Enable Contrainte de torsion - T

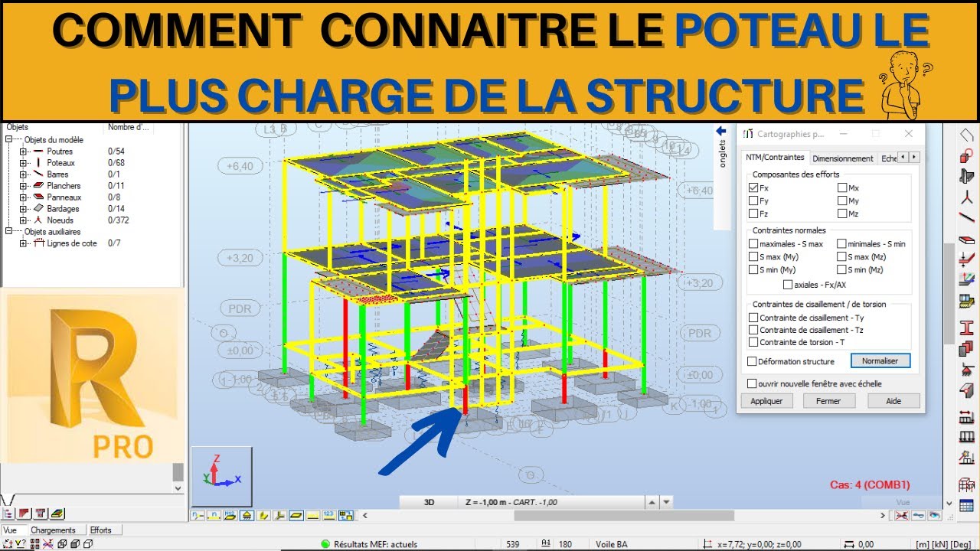(x=753, y=342)
